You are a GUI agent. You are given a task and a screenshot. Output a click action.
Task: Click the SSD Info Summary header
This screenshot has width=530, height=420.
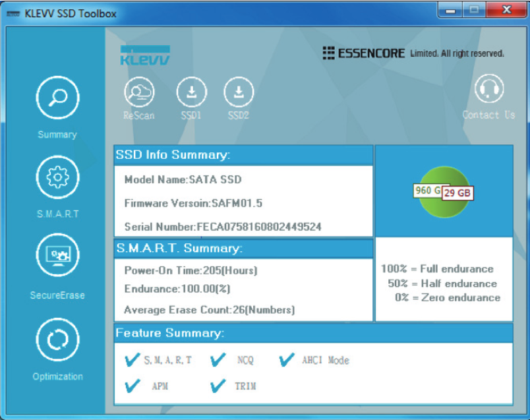(243, 155)
